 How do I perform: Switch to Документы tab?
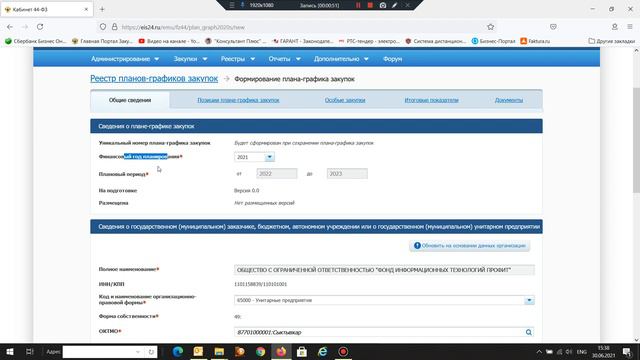coord(509,100)
